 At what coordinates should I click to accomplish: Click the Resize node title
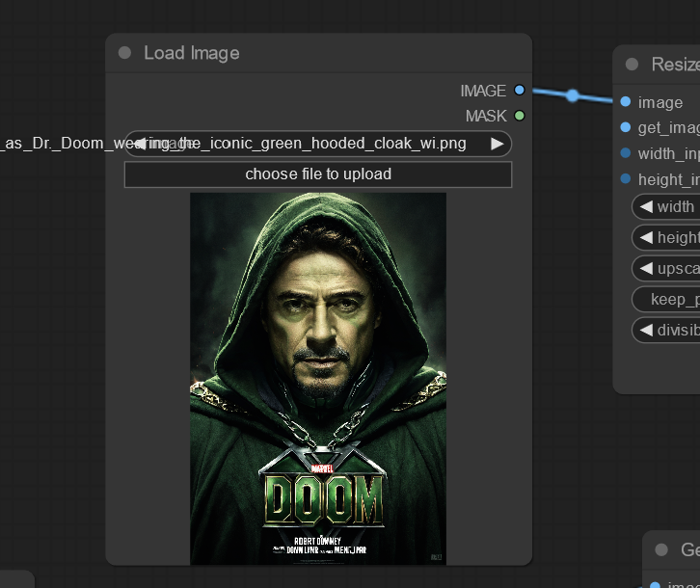(676, 65)
